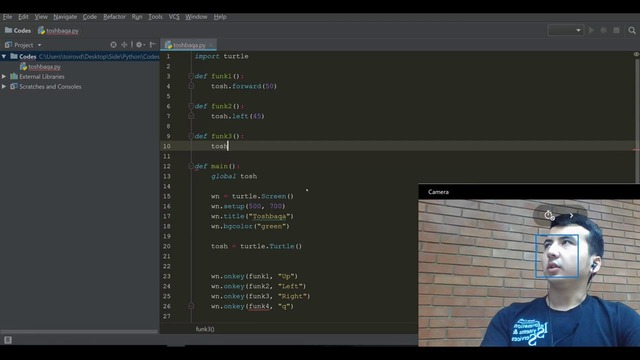640x360 pixels.
Task: Expand External Libraries node
Action: click(4, 76)
